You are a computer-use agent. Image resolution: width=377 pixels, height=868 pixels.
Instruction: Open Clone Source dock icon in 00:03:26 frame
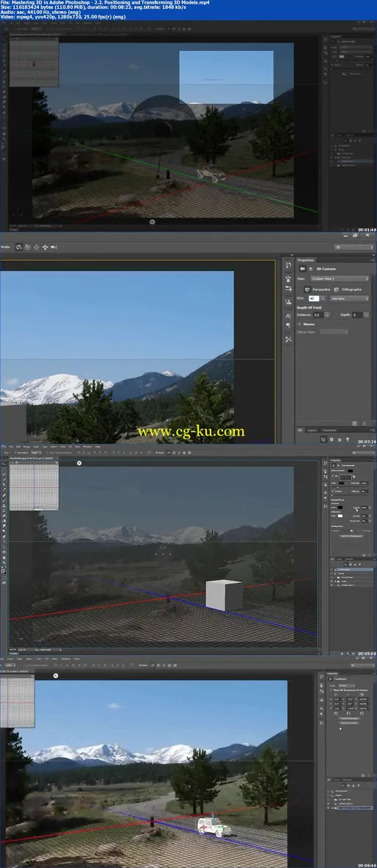[288, 301]
